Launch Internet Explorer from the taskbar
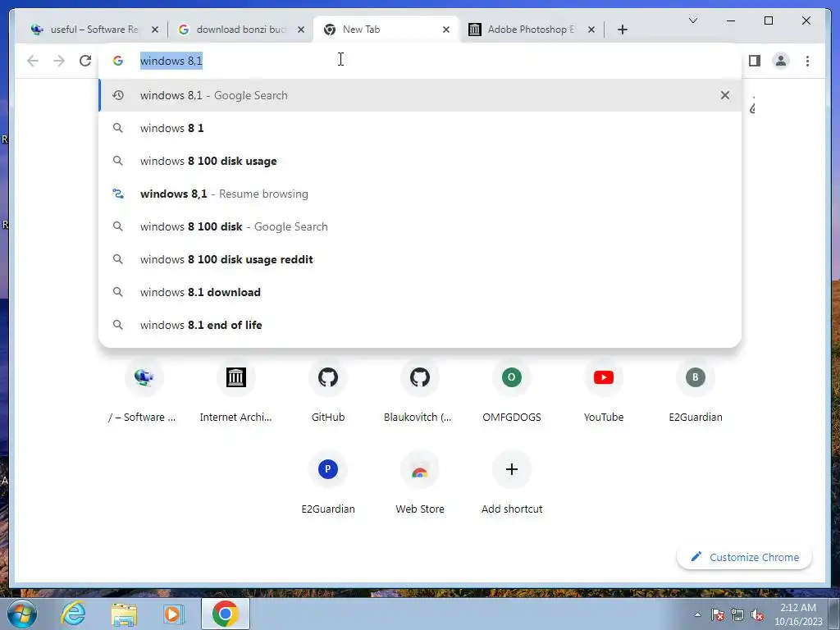 [73, 614]
